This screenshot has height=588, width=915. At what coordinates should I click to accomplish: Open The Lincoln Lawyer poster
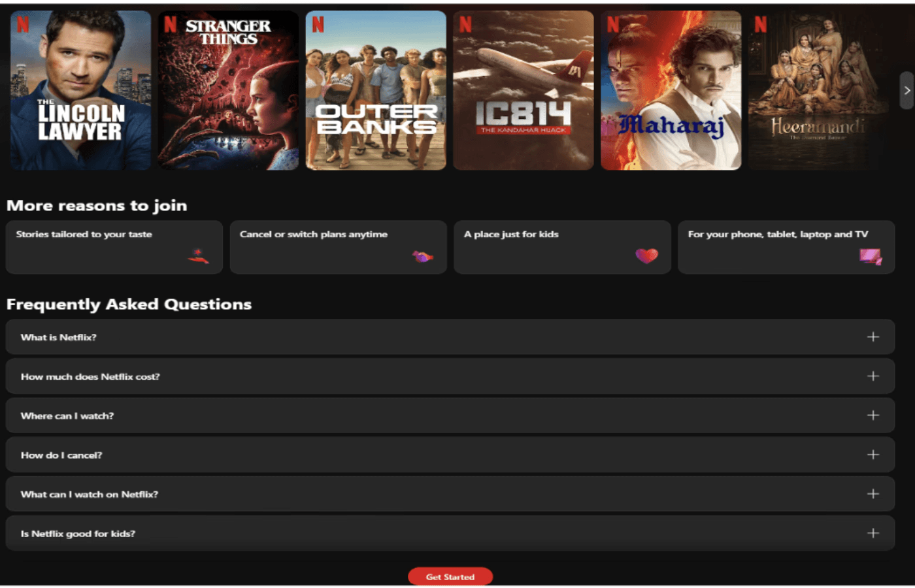click(x=80, y=90)
